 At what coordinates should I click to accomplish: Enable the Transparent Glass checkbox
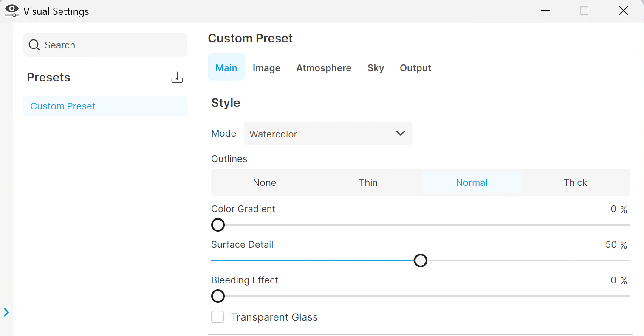(217, 317)
